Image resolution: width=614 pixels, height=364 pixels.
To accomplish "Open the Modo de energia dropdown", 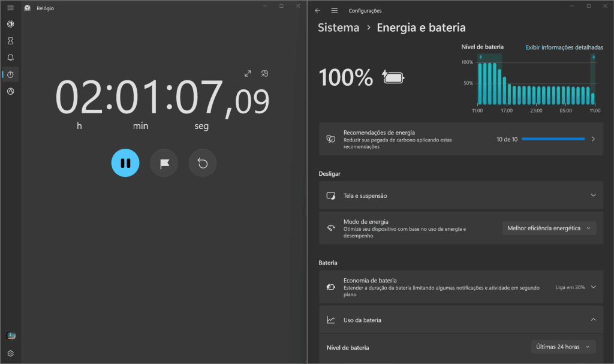I will click(549, 228).
